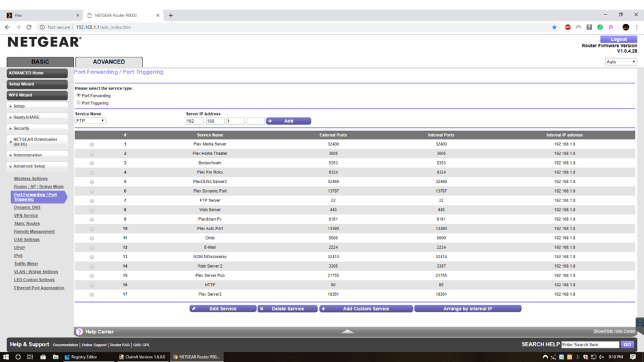The image size is (644, 362).
Task: Collapse the Help Center with the arrow
Action: (348, 331)
